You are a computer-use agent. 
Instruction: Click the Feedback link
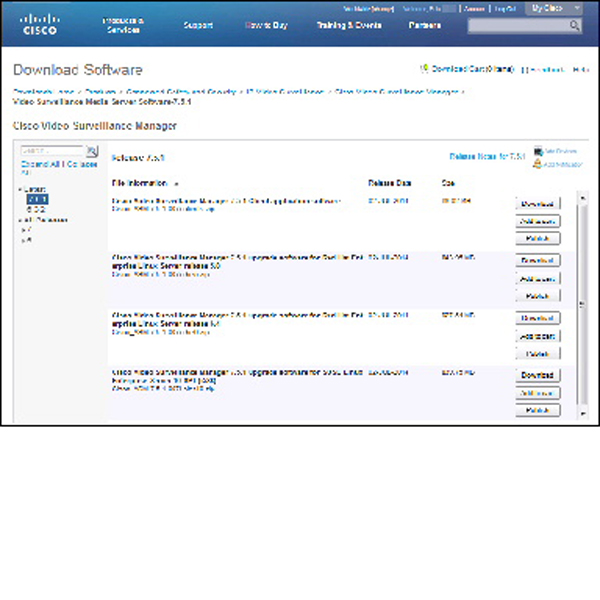(x=547, y=70)
